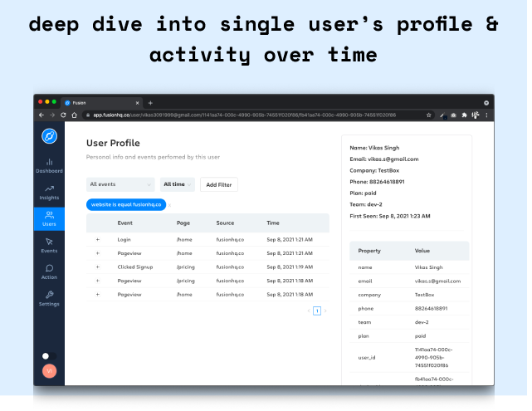
Task: Expand the Pageview row at 1:18 AM /home
Action: coord(98,295)
